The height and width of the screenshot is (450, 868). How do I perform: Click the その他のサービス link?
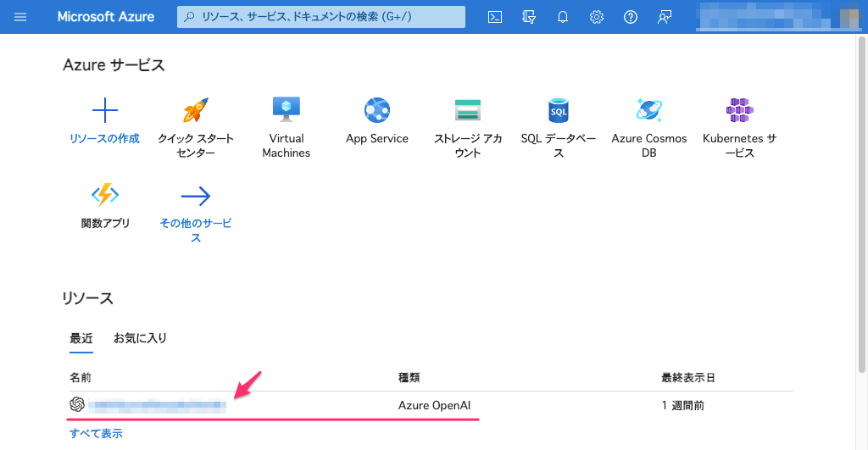[x=196, y=231]
